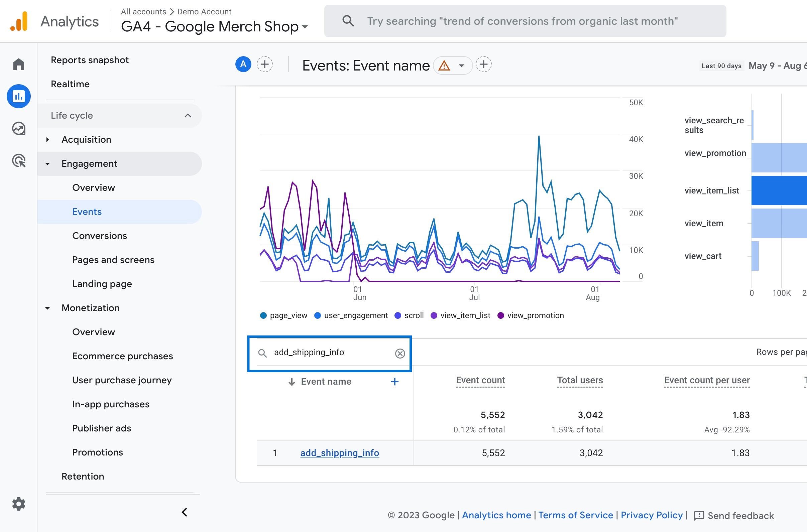
Task: Open Conversions report
Action: click(x=99, y=236)
